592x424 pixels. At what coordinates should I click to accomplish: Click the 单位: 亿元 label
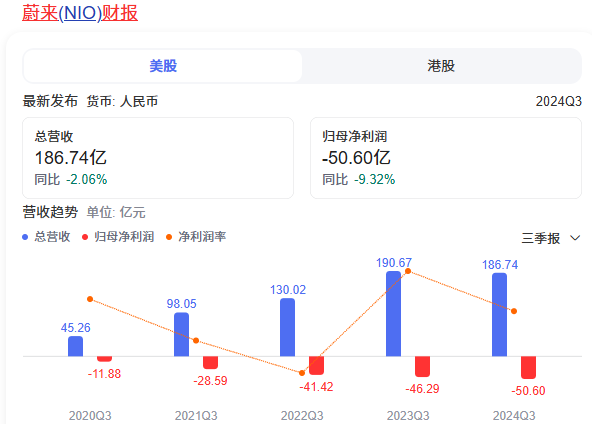[116, 212]
